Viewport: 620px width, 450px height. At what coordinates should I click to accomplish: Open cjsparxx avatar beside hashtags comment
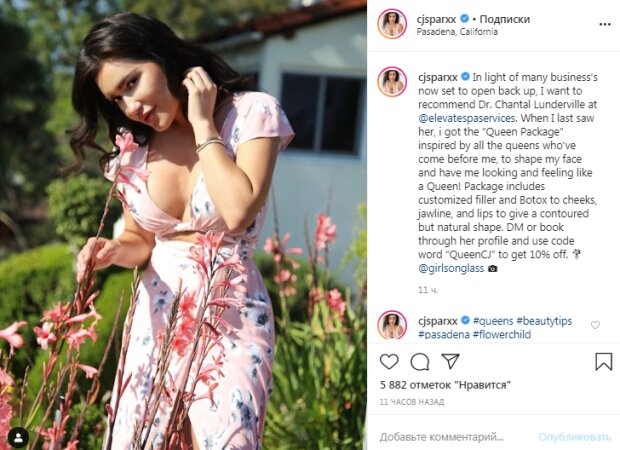point(392,325)
